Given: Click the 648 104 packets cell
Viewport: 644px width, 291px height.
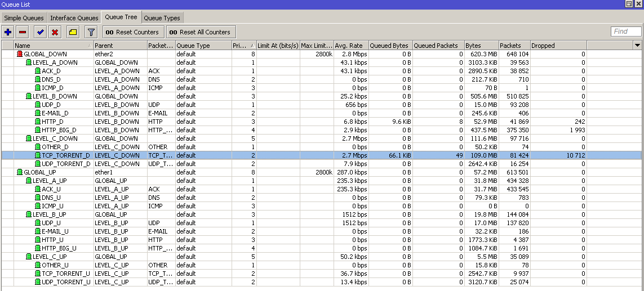Looking at the screenshot, I should (514, 54).
